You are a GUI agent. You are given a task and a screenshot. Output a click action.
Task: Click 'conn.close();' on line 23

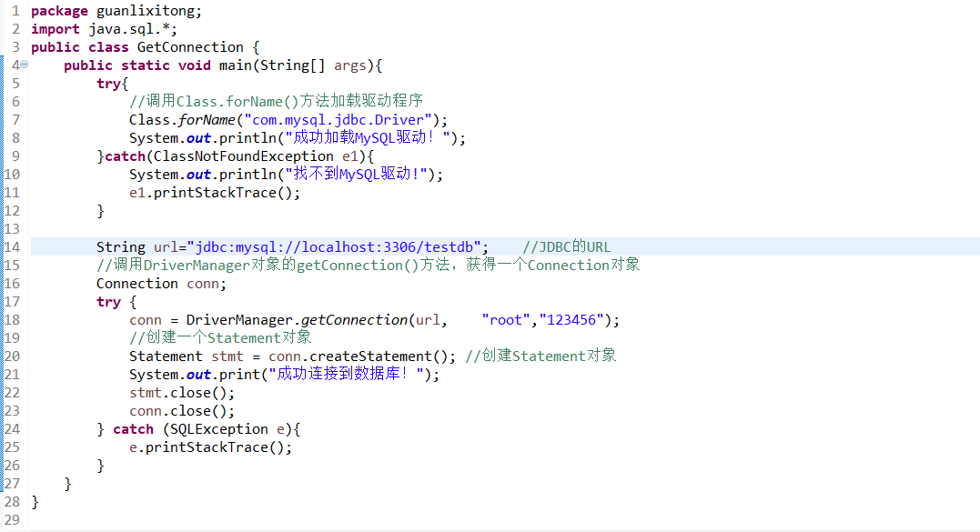tap(182, 411)
